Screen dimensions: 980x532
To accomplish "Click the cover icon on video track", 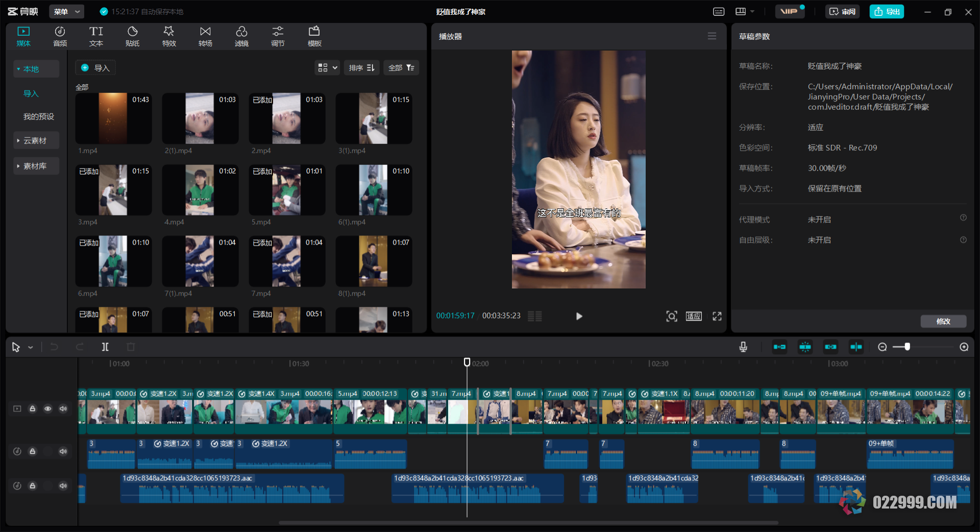I will pos(17,408).
